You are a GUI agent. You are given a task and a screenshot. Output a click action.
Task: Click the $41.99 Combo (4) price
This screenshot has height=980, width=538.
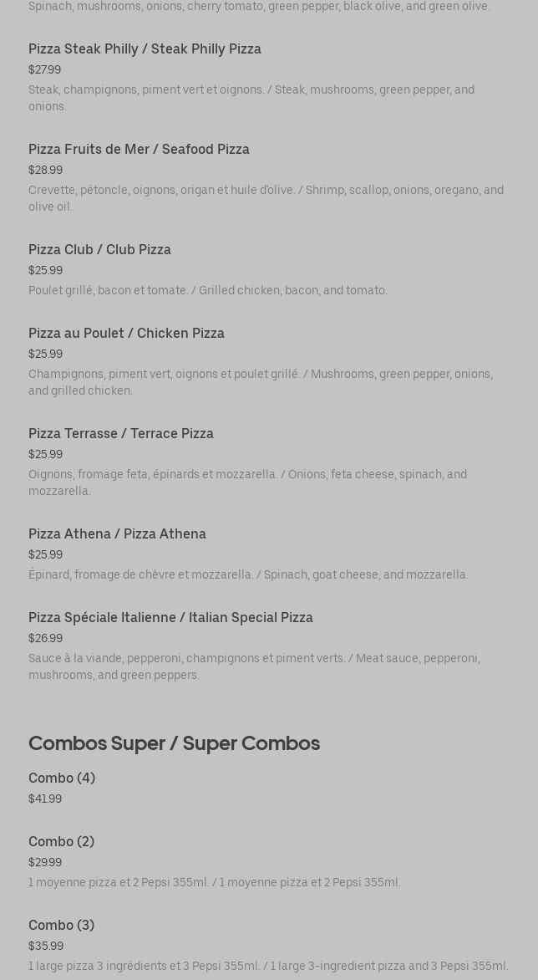[x=45, y=799]
